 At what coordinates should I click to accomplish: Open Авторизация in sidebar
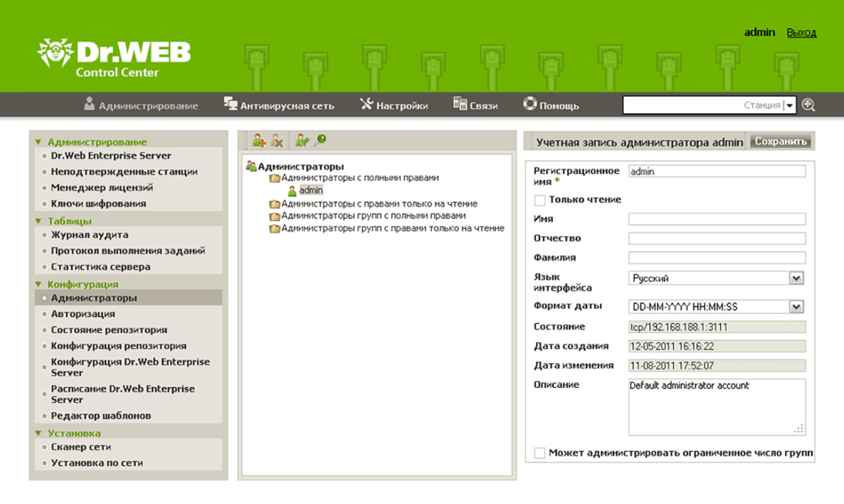click(83, 314)
